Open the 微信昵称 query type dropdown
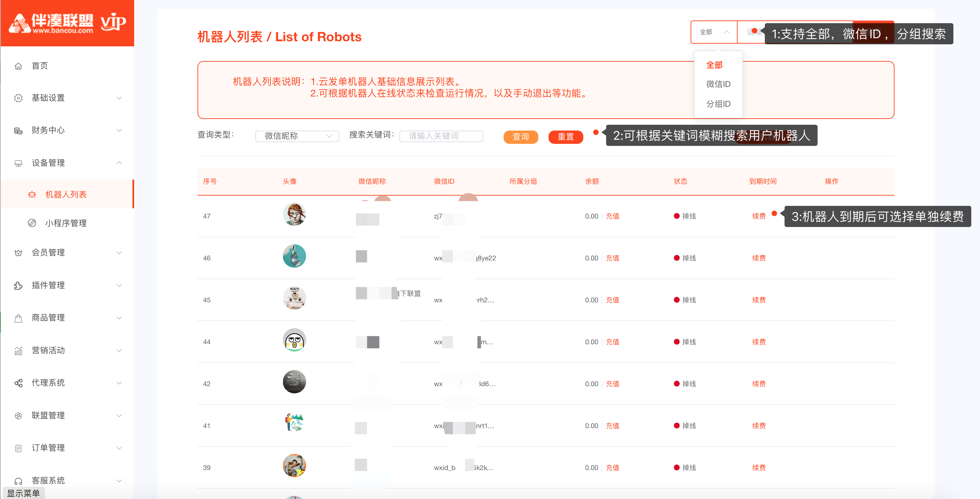 point(297,136)
